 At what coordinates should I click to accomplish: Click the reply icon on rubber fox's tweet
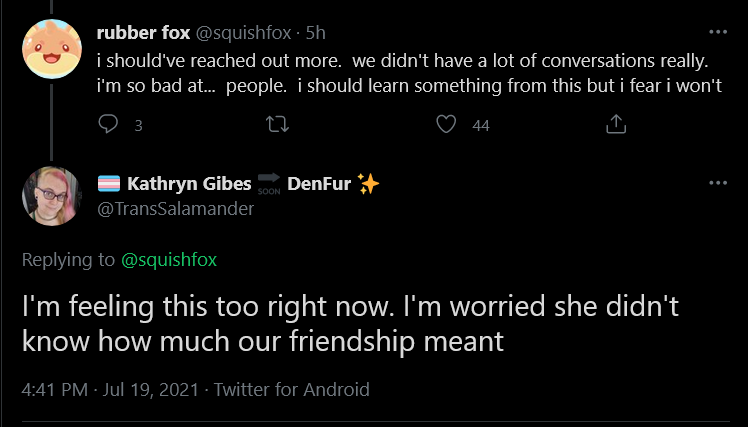click(x=108, y=124)
